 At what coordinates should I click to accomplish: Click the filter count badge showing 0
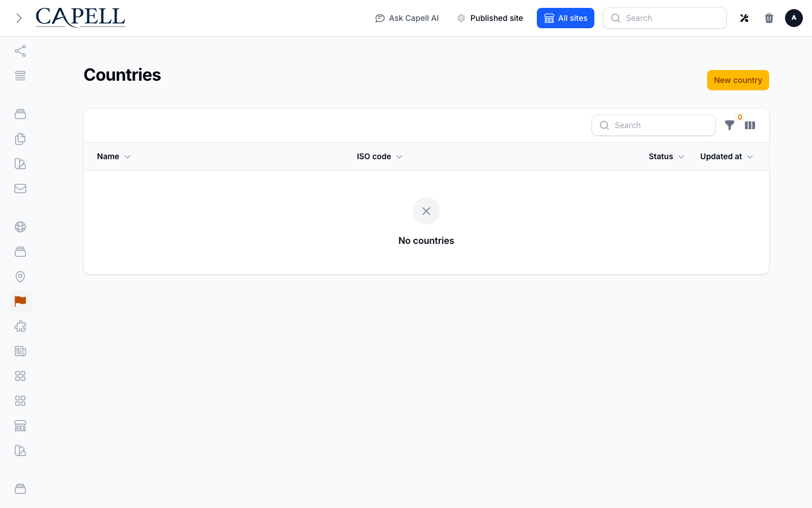740,117
